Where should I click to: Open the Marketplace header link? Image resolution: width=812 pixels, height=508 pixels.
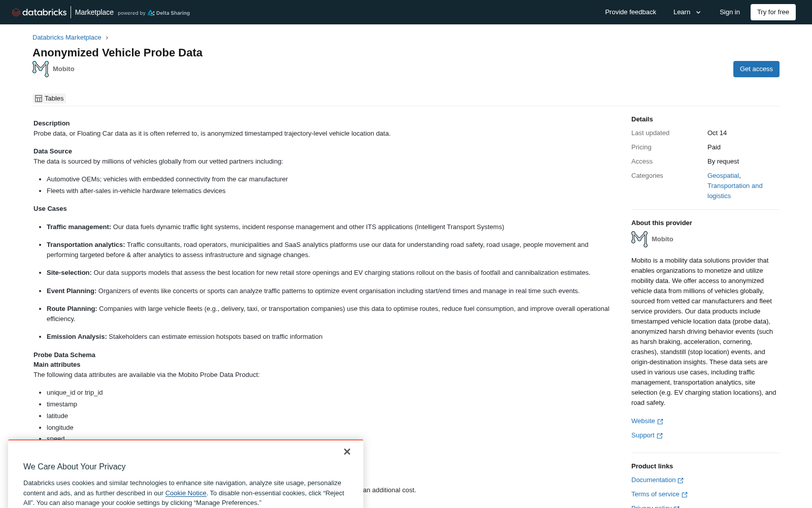click(x=94, y=12)
